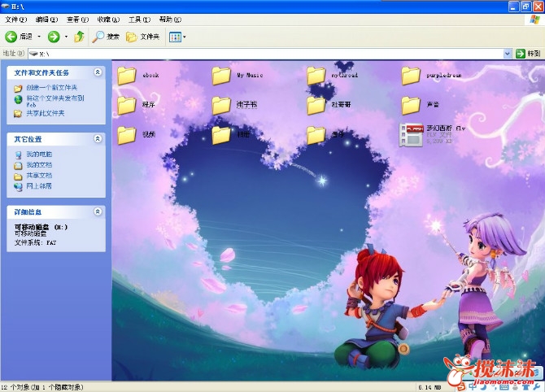The width and height of the screenshot is (545, 392).
Task: Click the 转到 (Go) button
Action: click(528, 54)
